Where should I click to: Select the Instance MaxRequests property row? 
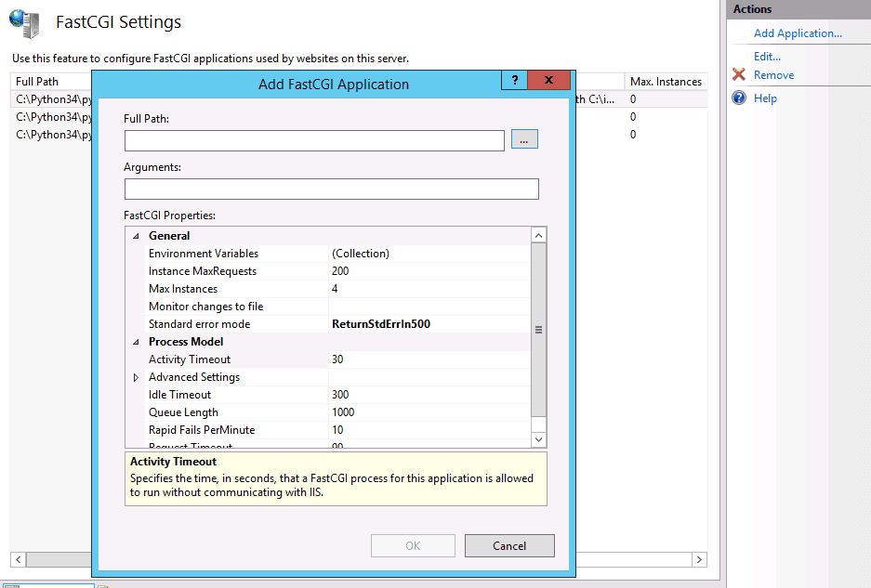coord(279,270)
